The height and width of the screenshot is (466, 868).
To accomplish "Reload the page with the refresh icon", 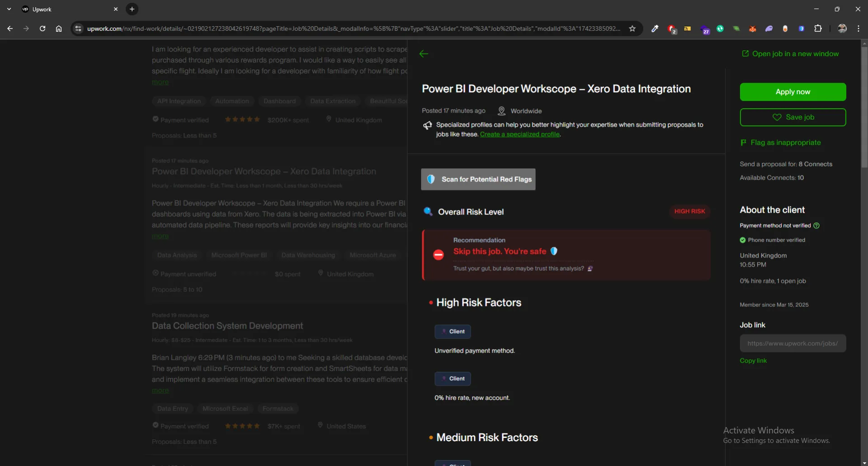I will click(x=42, y=29).
